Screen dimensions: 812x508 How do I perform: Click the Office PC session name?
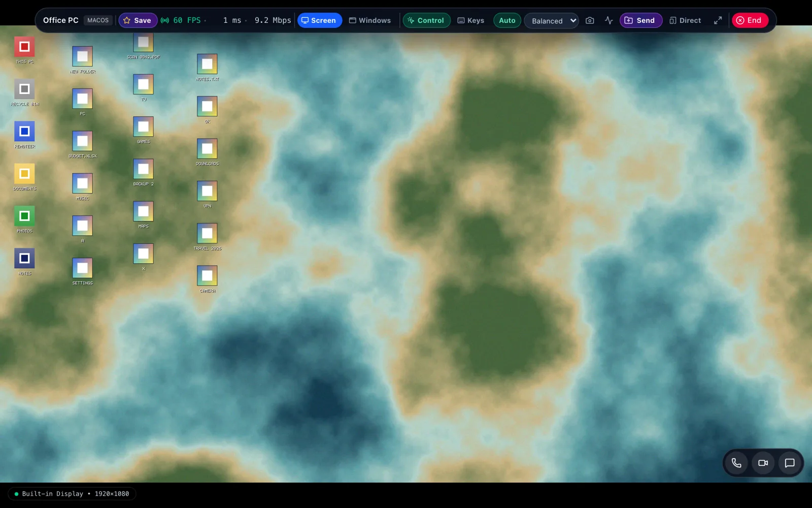point(61,20)
